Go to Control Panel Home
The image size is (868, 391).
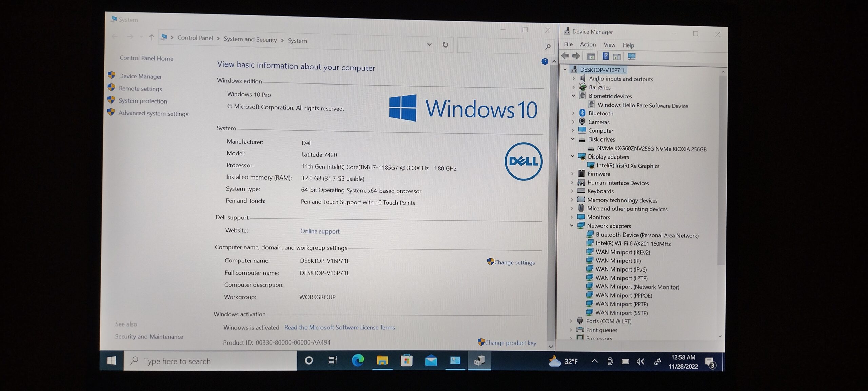[146, 58]
